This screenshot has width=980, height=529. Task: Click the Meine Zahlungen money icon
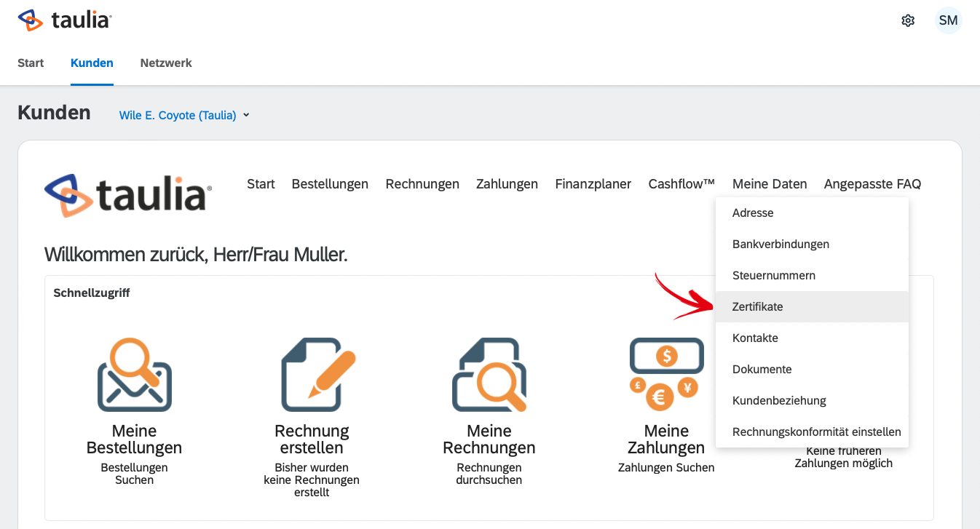click(x=666, y=375)
